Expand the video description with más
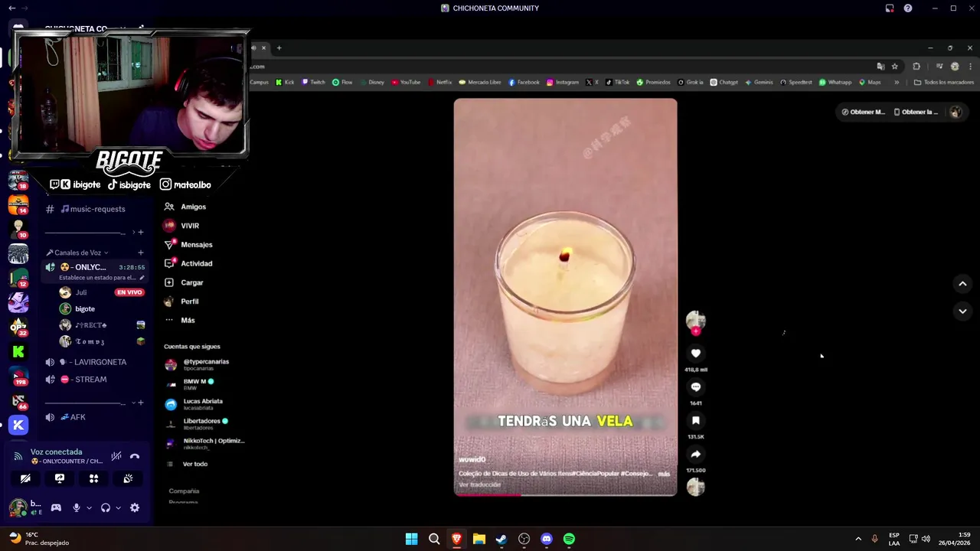 click(664, 474)
